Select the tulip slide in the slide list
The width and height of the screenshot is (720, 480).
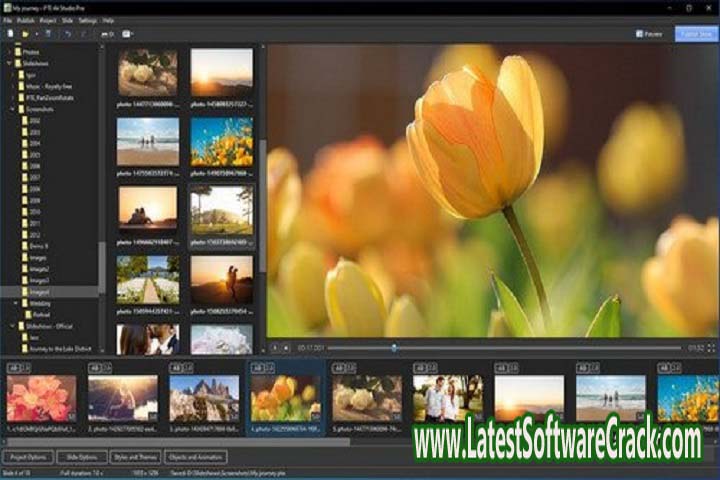(x=285, y=398)
